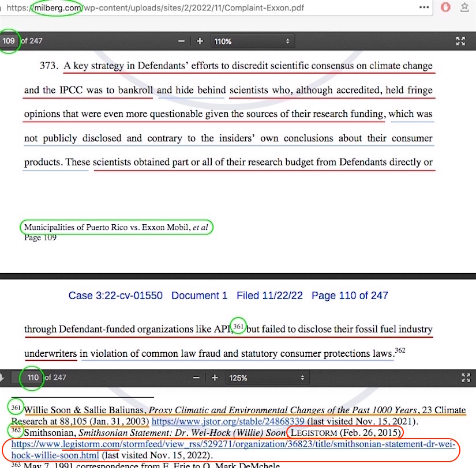The width and height of the screenshot is (476, 468).
Task: Click the page number field showing 110
Action: (33, 378)
